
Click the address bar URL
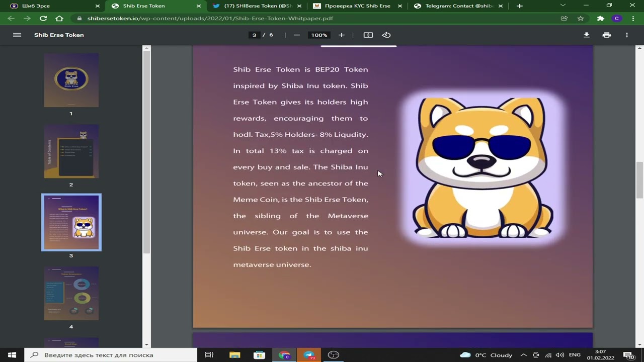coord(210,19)
